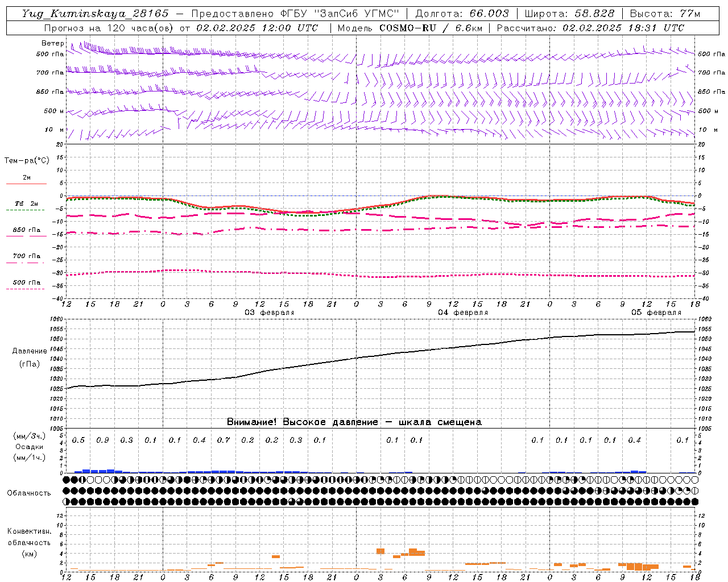This screenshot has height=582, width=728.
Task: Click the 850 гПа temperature legend entry
Action: (26, 230)
